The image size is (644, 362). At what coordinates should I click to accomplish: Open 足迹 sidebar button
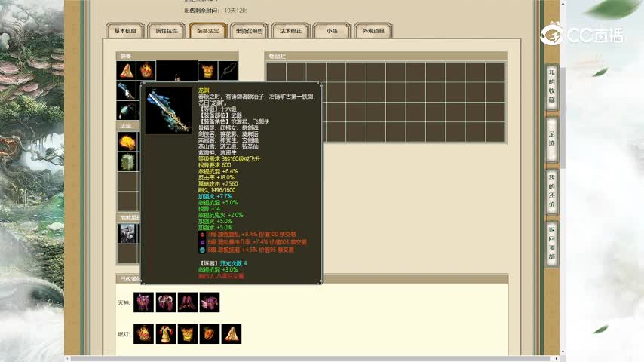click(x=551, y=139)
